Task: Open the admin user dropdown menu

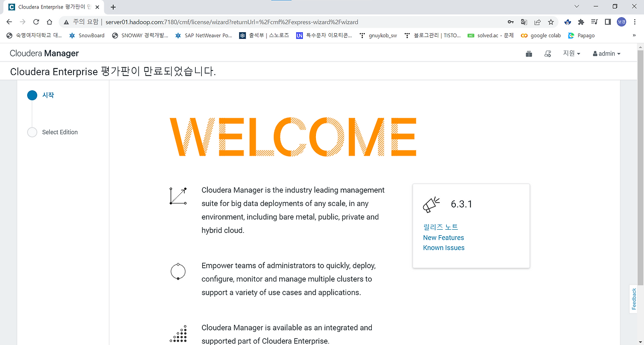Action: (x=607, y=53)
